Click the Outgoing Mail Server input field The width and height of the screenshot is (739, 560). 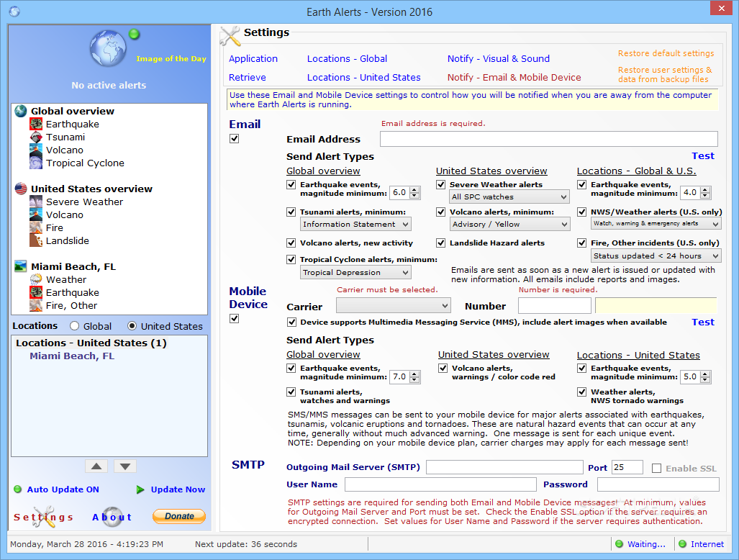tap(504, 467)
